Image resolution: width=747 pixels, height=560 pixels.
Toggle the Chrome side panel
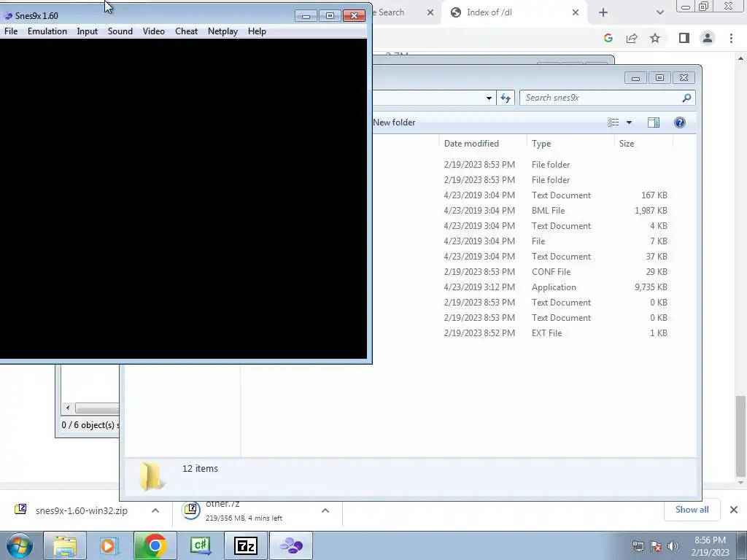click(684, 38)
